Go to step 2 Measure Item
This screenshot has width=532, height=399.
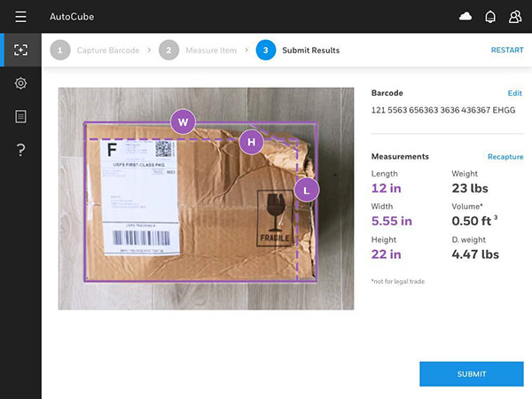coord(198,51)
